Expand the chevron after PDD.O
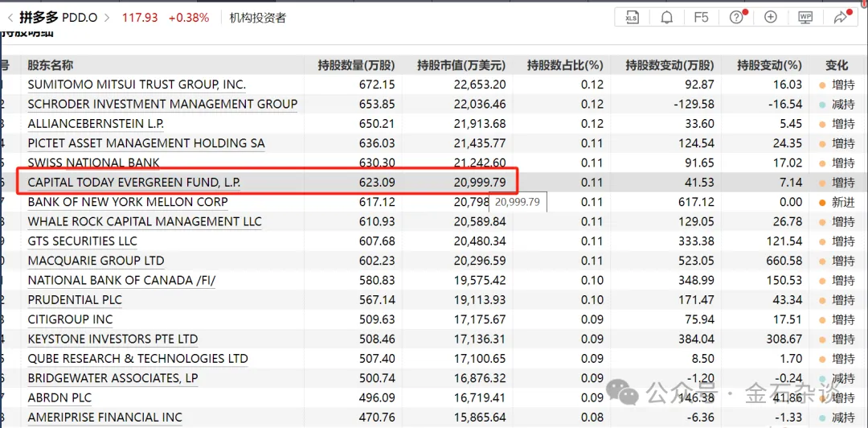The image size is (868, 428). [107, 18]
